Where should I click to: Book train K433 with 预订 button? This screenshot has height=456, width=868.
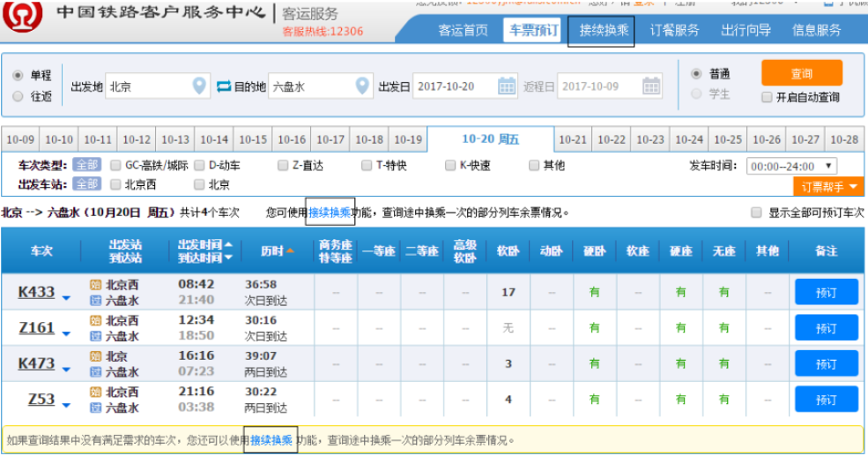click(x=827, y=293)
